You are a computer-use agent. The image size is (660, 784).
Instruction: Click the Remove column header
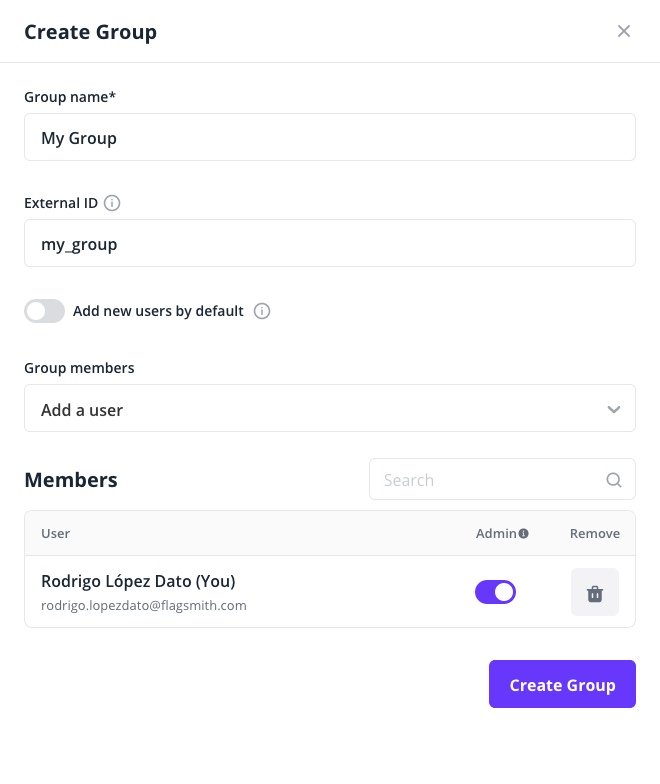595,534
